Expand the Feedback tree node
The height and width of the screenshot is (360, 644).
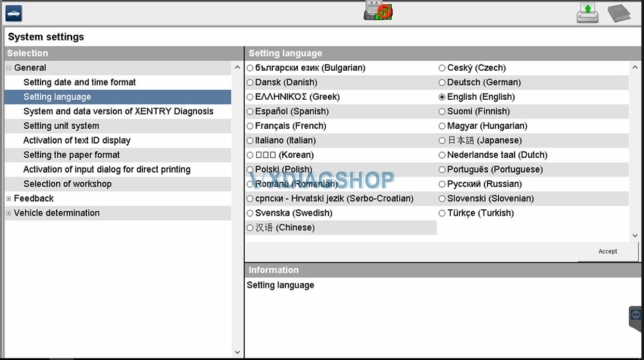click(x=8, y=199)
